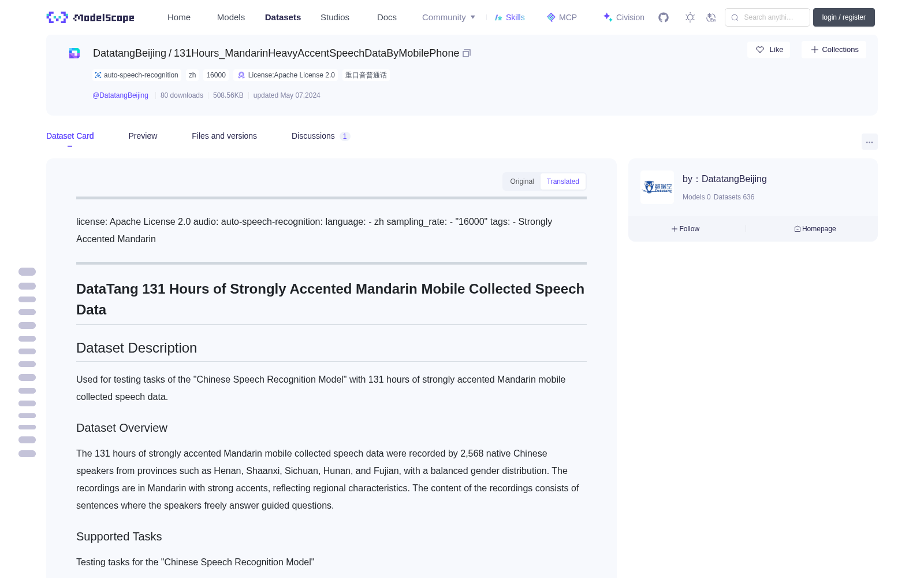The width and height of the screenshot is (924, 578).
Task: Open the Docs page
Action: click(x=387, y=17)
